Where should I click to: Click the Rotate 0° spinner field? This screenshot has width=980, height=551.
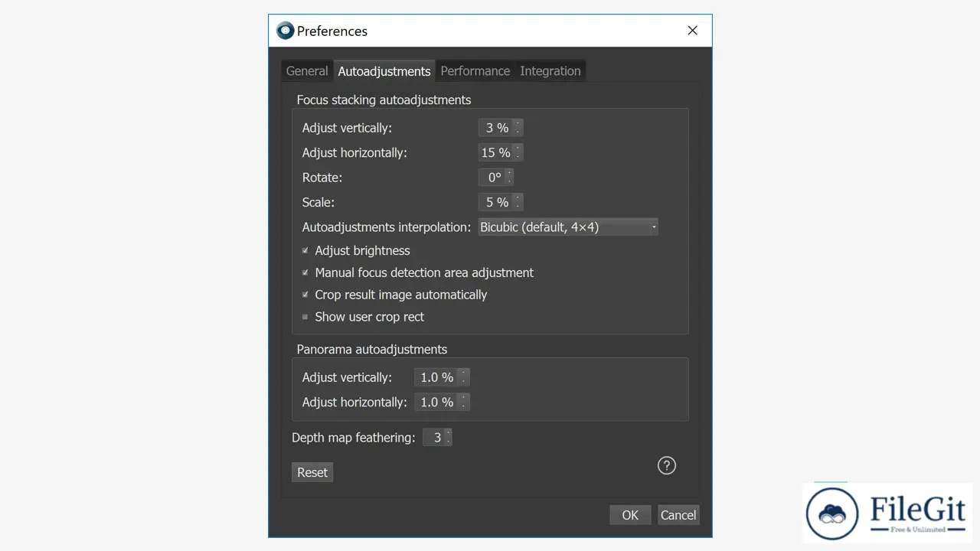(494, 178)
